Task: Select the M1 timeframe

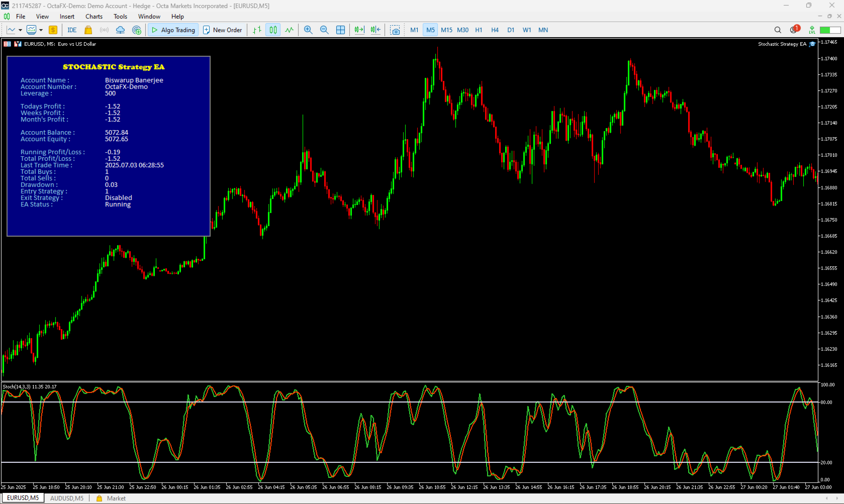Action: pos(414,30)
